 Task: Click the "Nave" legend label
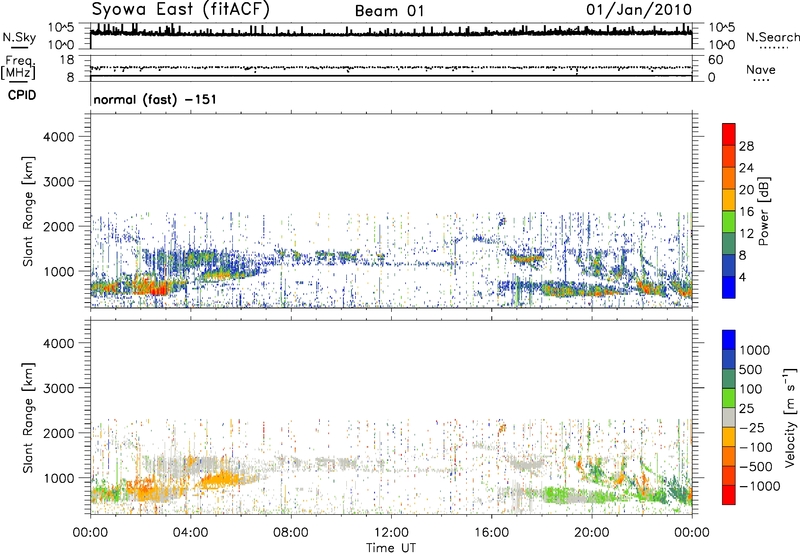[x=761, y=69]
